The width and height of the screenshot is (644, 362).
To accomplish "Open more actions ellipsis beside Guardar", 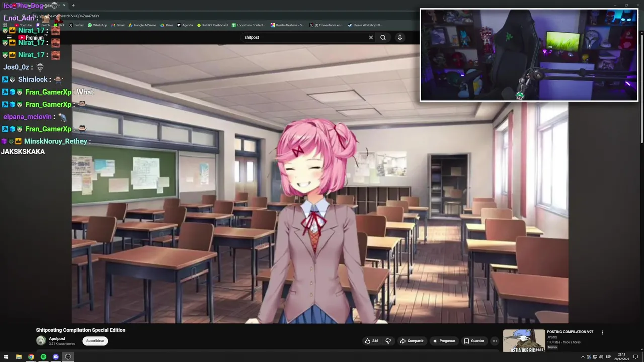I will coord(495,341).
